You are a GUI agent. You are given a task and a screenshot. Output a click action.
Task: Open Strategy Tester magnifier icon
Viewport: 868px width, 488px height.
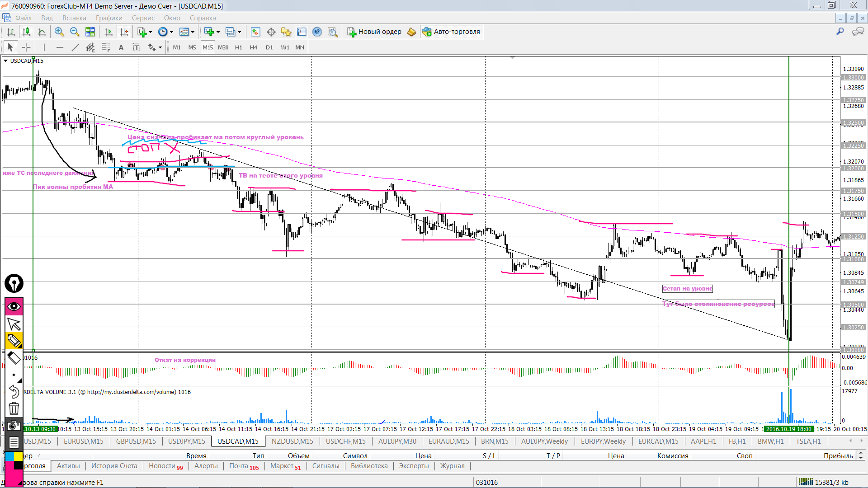point(333,32)
